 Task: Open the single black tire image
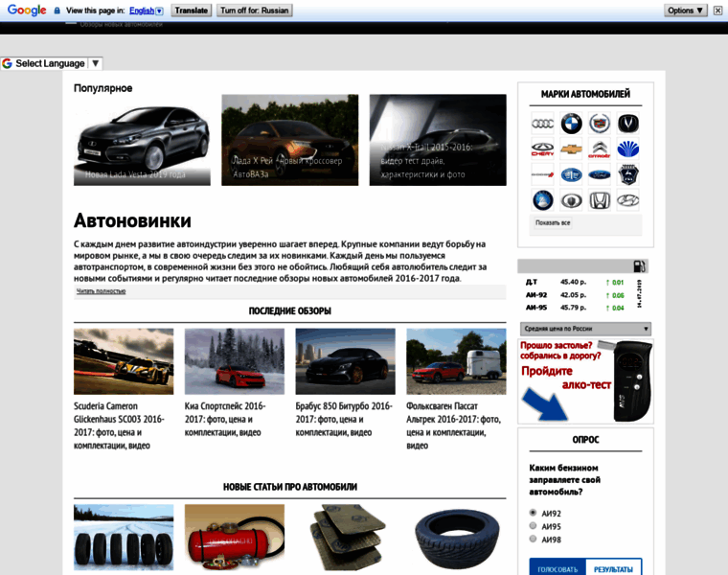pos(456,538)
